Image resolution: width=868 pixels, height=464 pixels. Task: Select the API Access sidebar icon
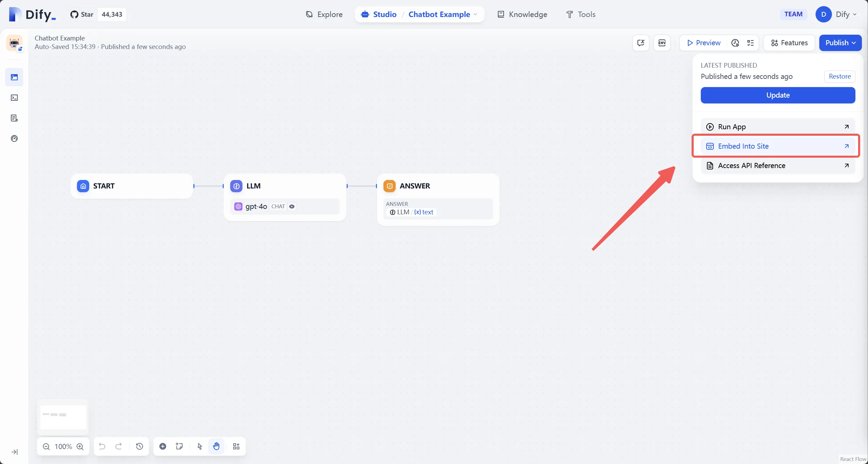click(x=14, y=118)
